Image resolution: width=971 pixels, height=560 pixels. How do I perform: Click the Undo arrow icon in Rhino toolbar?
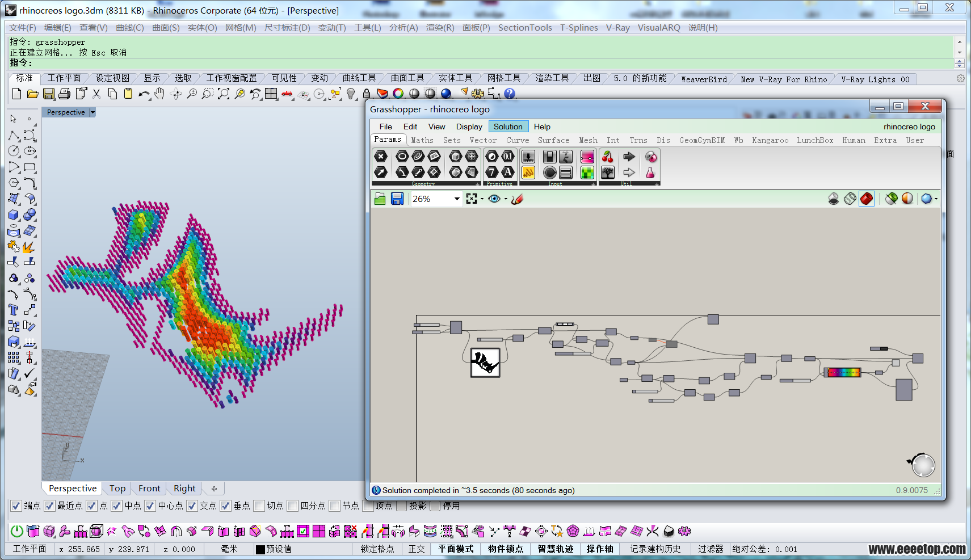tap(144, 94)
